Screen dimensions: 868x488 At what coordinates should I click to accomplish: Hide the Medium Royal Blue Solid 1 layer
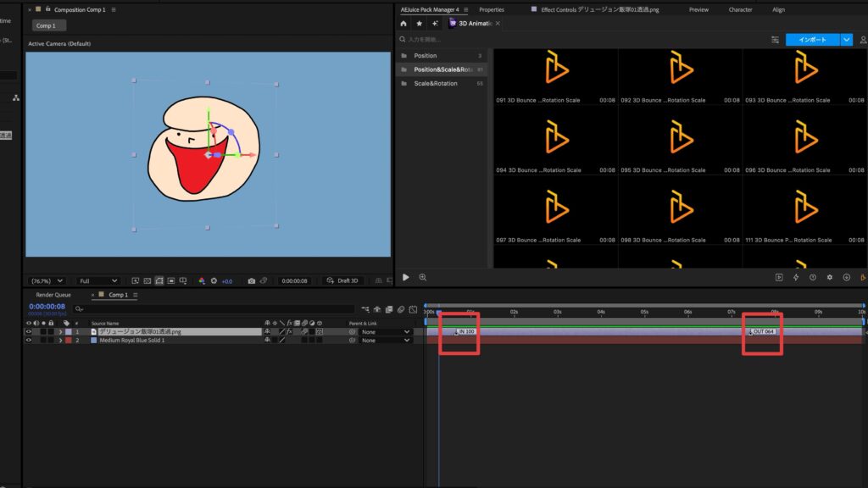[29, 341]
